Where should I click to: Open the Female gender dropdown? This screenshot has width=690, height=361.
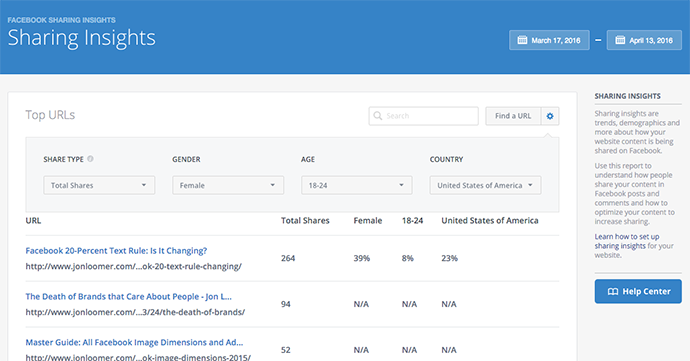[x=228, y=185]
